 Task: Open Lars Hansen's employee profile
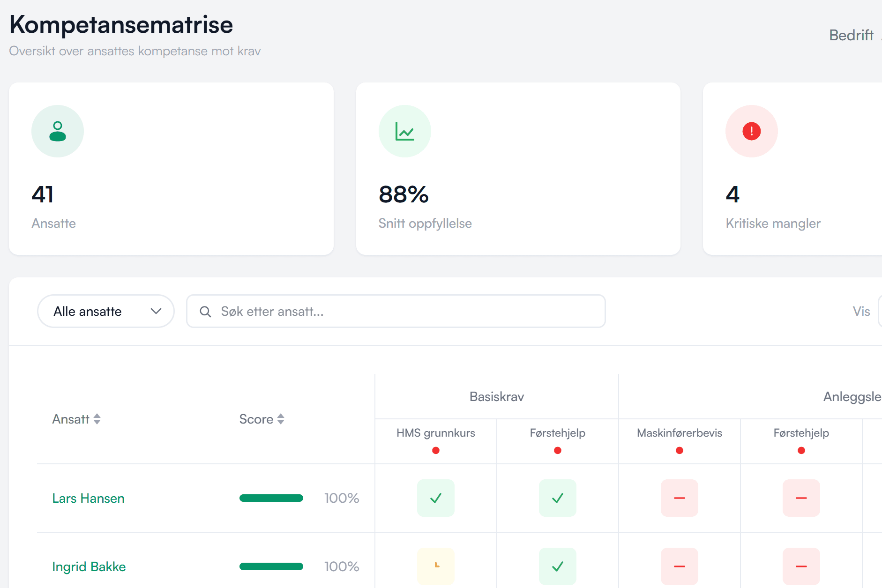pos(89,498)
